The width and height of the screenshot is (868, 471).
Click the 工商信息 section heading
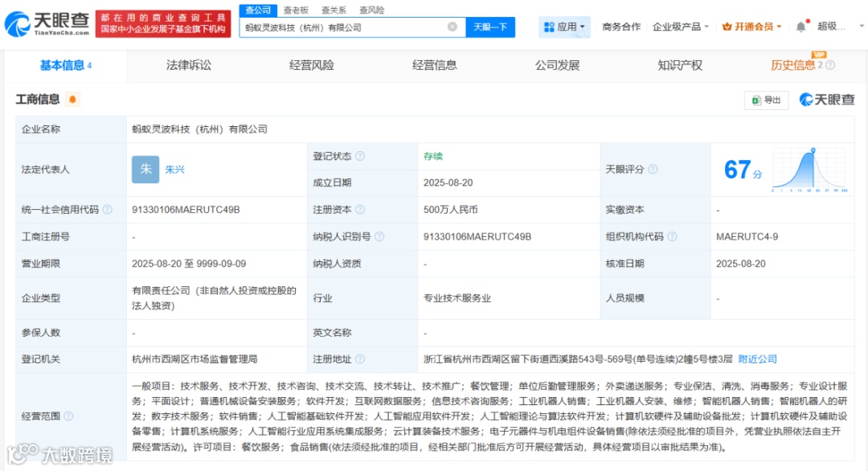(38, 100)
